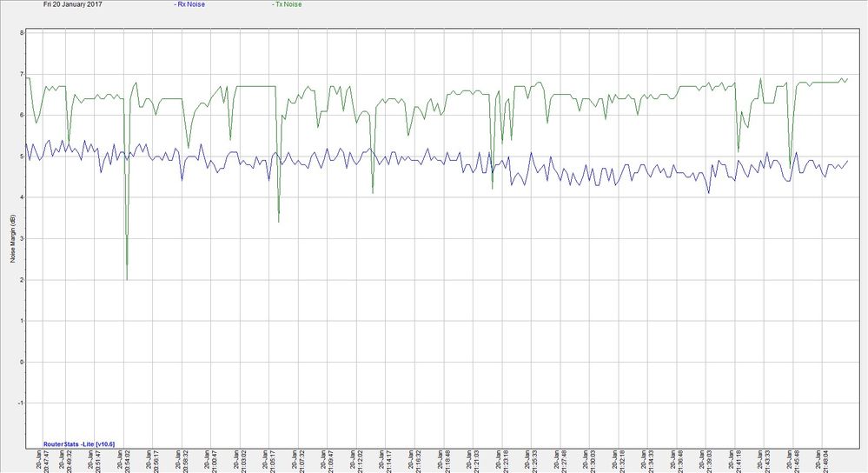
Task: Click the Rx Noise legend label
Action: point(189,4)
